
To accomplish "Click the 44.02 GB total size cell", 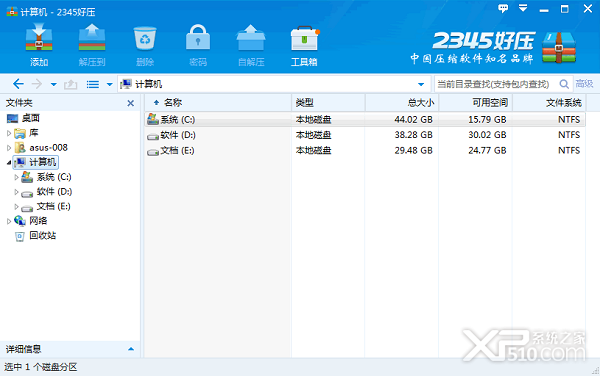I will (x=413, y=120).
